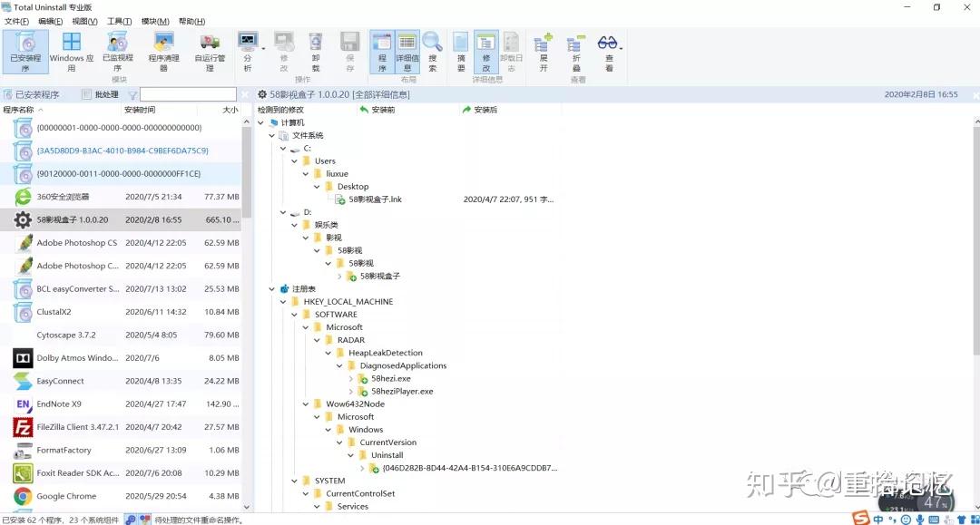980x525 pixels.
Task: Click the 检测到的修改 column header
Action: 306,110
